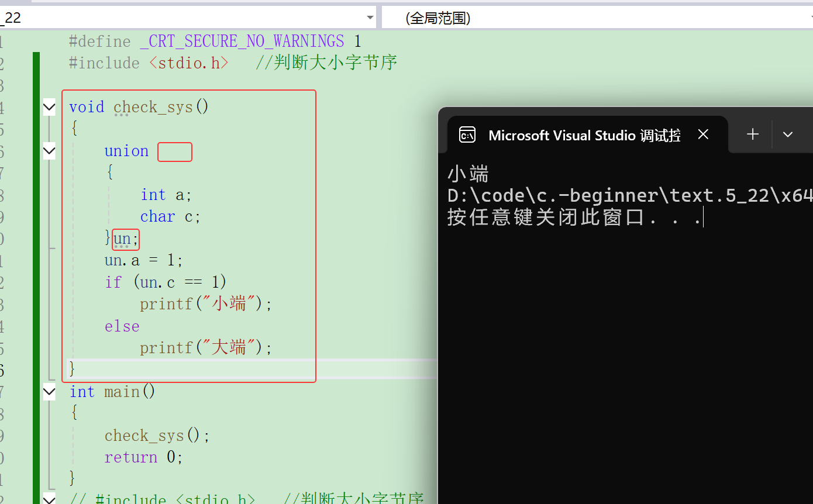Click the console terminal icon on tab

(467, 135)
